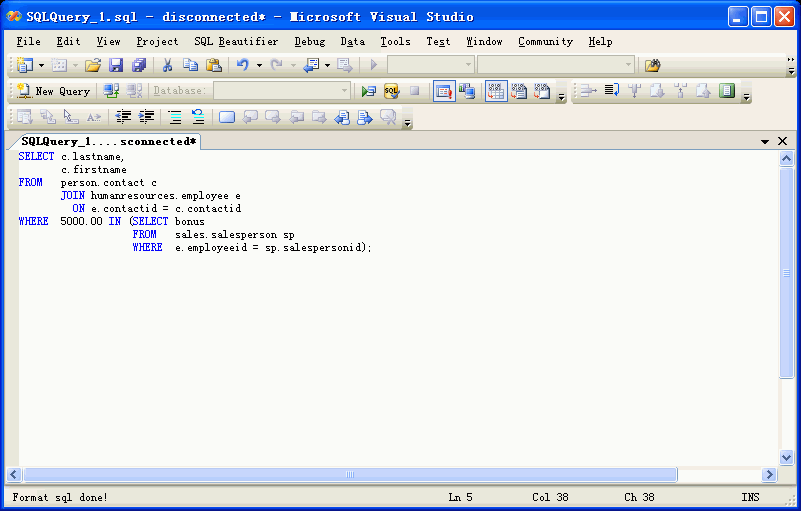
Task: Expand the standard toolbar overflow arrow
Action: pyautogui.click(x=791, y=65)
